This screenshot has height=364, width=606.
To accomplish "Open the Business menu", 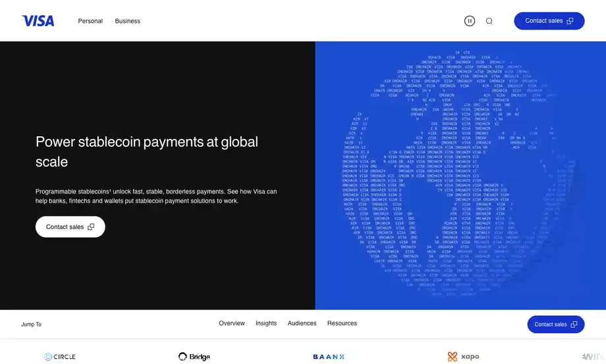I will coord(128,21).
